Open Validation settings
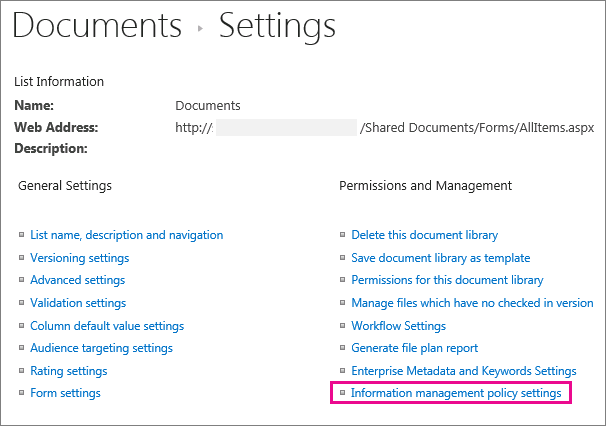 (78, 303)
